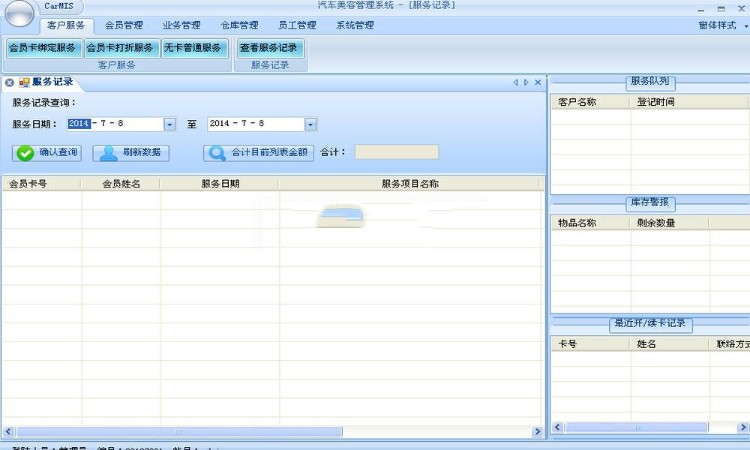Screen dimensions: 750x450
Task: Click the 无卡普通服务 button
Action: point(193,48)
